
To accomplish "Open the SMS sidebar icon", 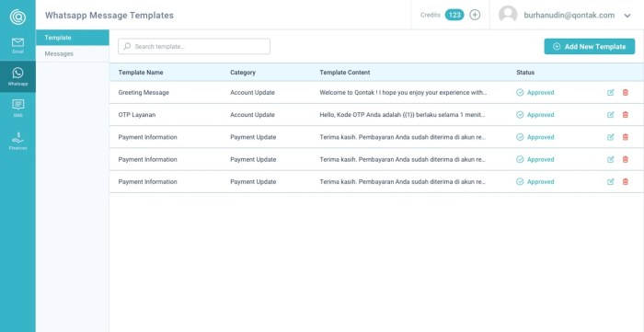I will tap(17, 108).
